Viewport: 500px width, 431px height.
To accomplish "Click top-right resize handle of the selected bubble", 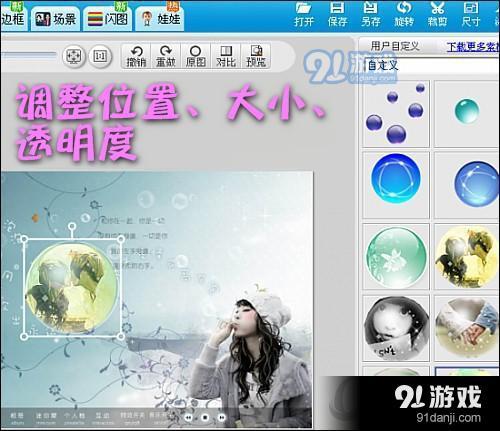I will 121,239.
